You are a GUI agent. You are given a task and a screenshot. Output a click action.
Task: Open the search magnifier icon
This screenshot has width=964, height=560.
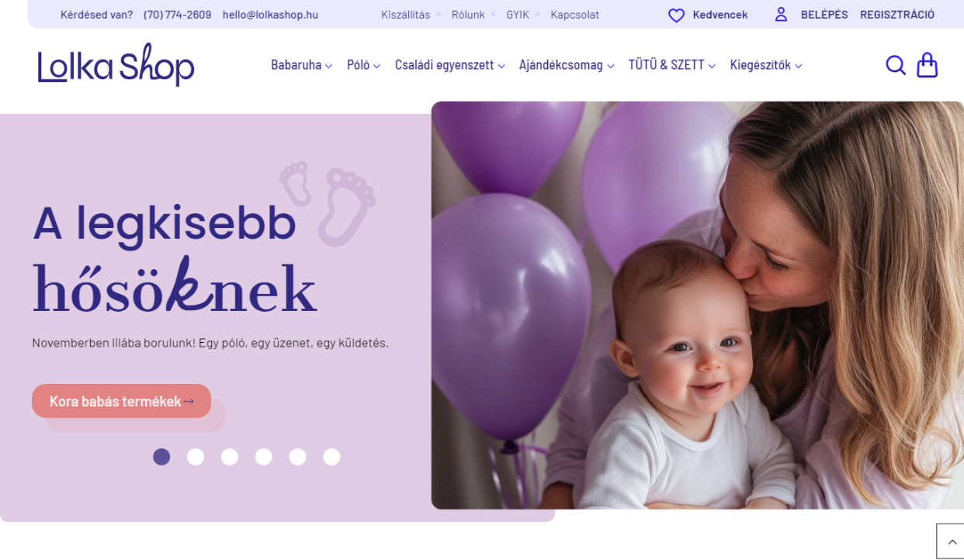coord(896,65)
